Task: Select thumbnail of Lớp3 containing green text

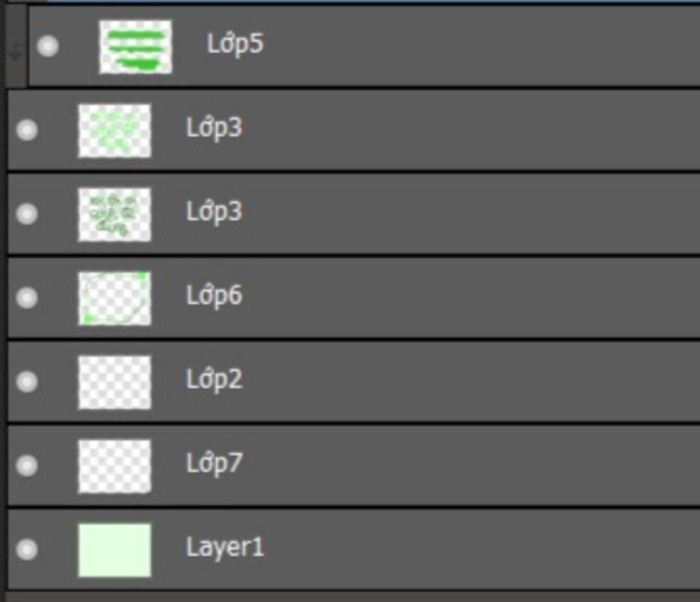Action: pos(115,214)
